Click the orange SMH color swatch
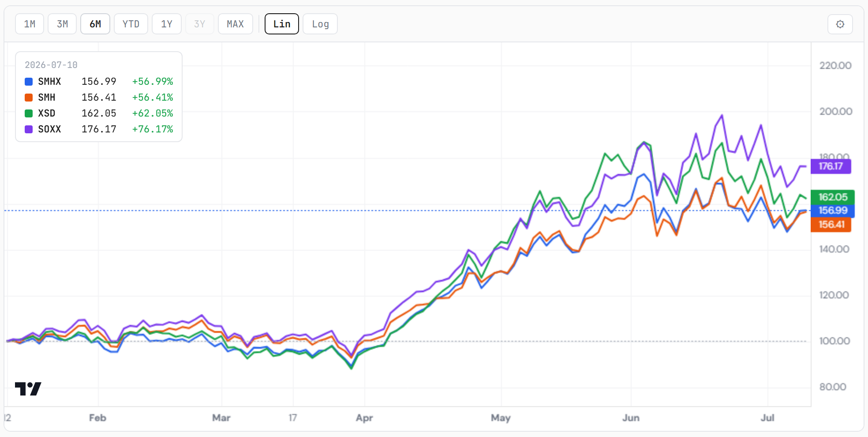The width and height of the screenshot is (868, 437). 29,98
